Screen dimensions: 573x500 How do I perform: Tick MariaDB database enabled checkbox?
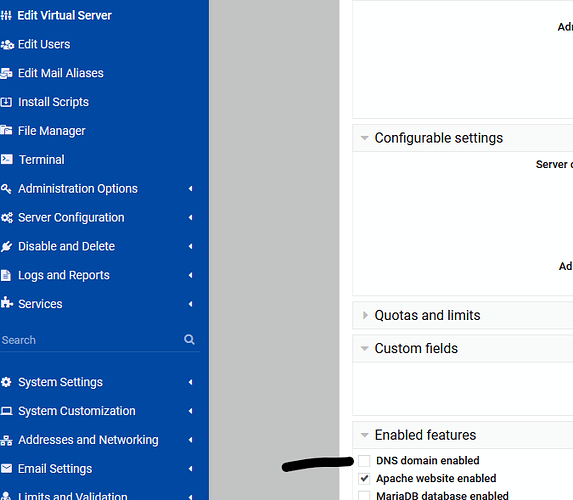[364, 496]
